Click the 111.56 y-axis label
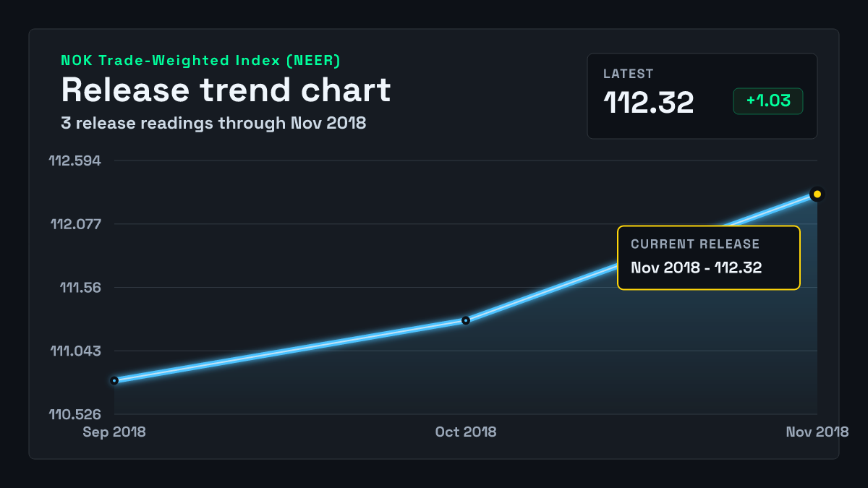868x488 pixels. (80, 288)
